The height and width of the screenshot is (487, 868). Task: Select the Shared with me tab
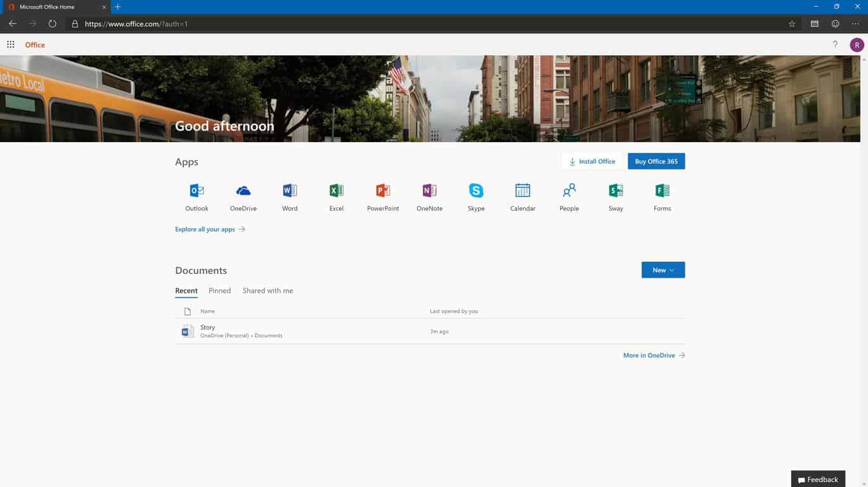[x=268, y=291]
